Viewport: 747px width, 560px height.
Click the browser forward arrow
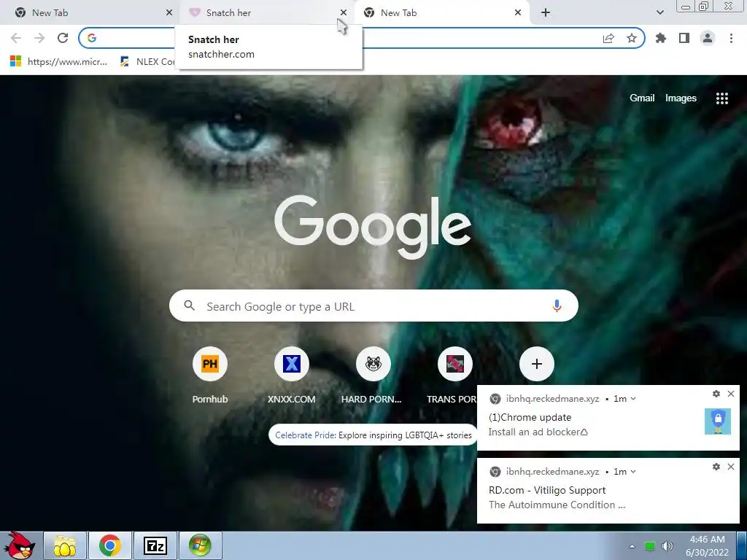(x=39, y=38)
